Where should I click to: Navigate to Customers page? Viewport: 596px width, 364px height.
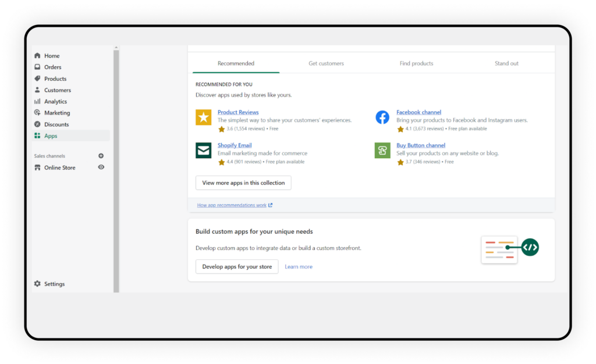[58, 90]
